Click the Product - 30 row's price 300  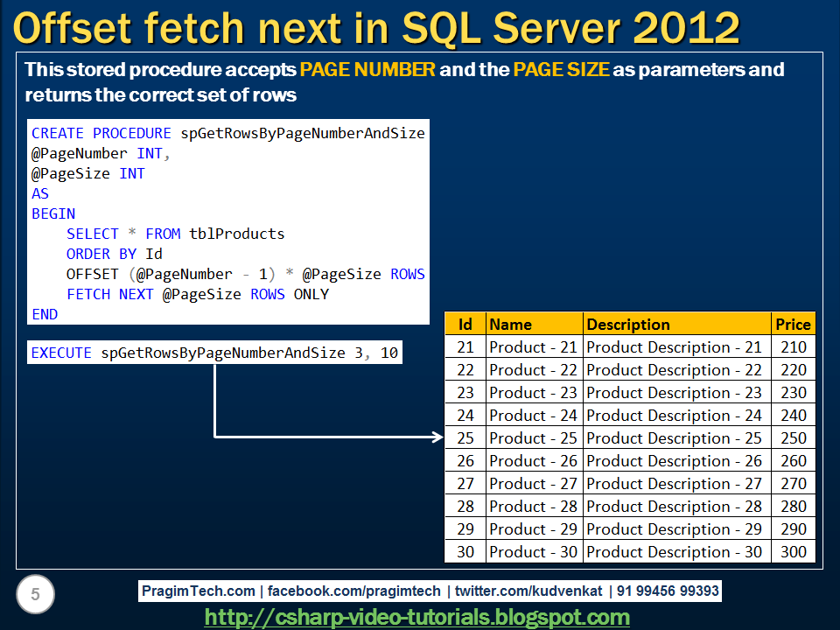793,552
